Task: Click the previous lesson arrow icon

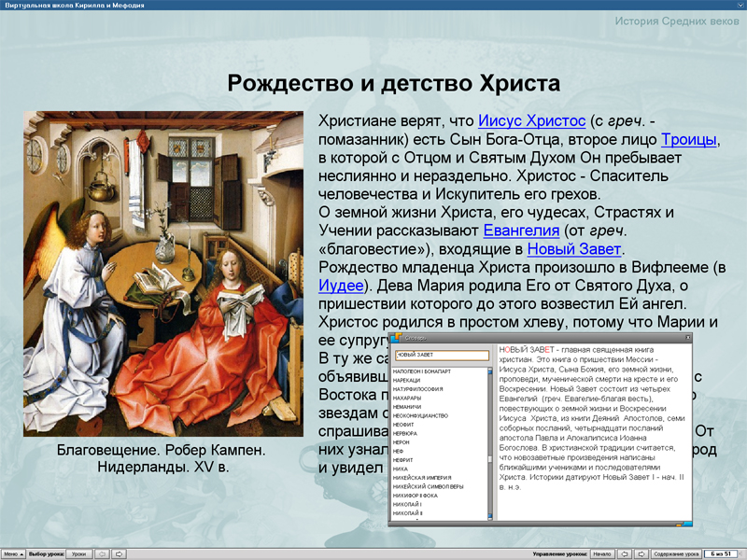Action: 101,553
